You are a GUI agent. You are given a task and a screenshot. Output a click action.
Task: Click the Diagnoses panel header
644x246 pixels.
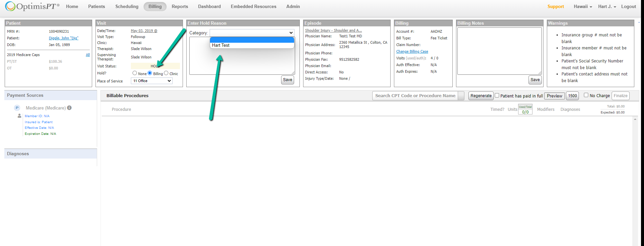point(51,154)
